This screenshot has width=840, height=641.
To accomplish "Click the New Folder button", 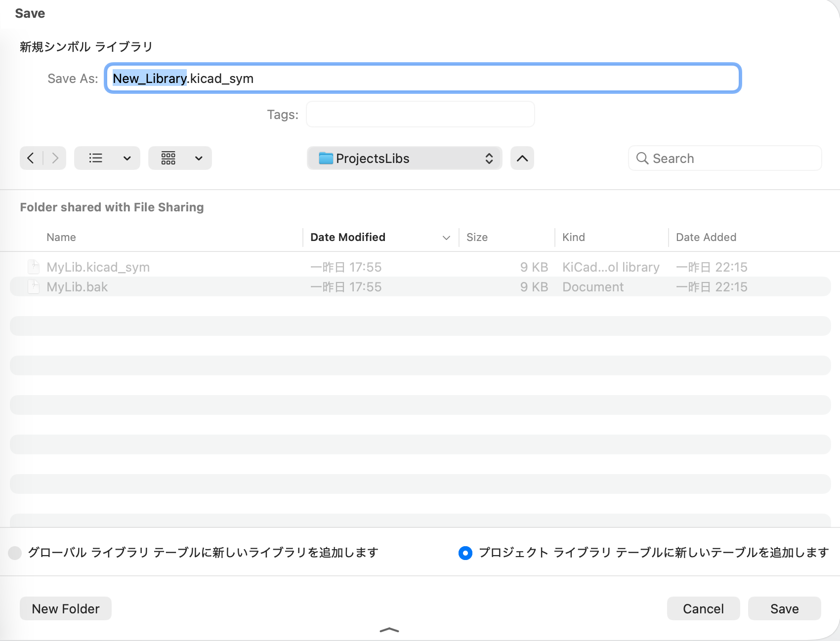I will (x=66, y=608).
